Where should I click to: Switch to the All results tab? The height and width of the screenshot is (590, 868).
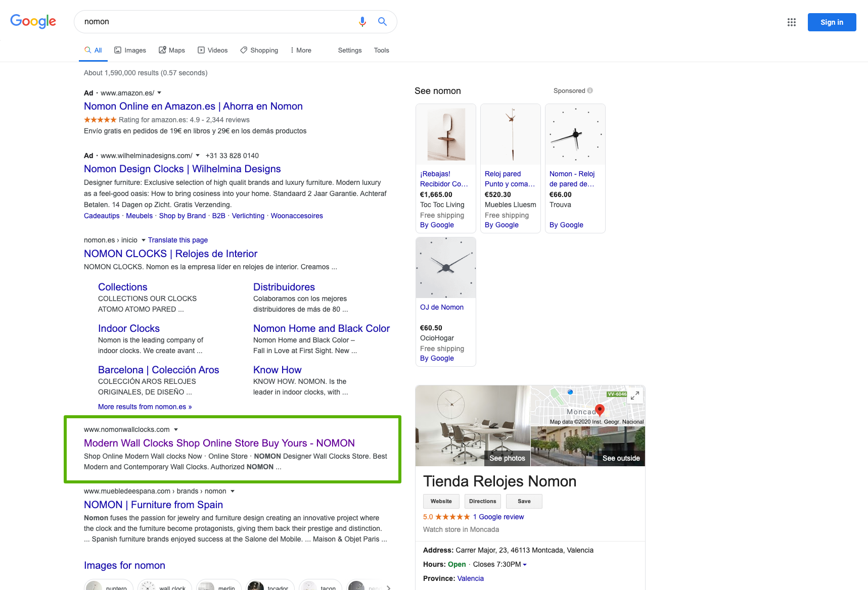click(x=93, y=50)
